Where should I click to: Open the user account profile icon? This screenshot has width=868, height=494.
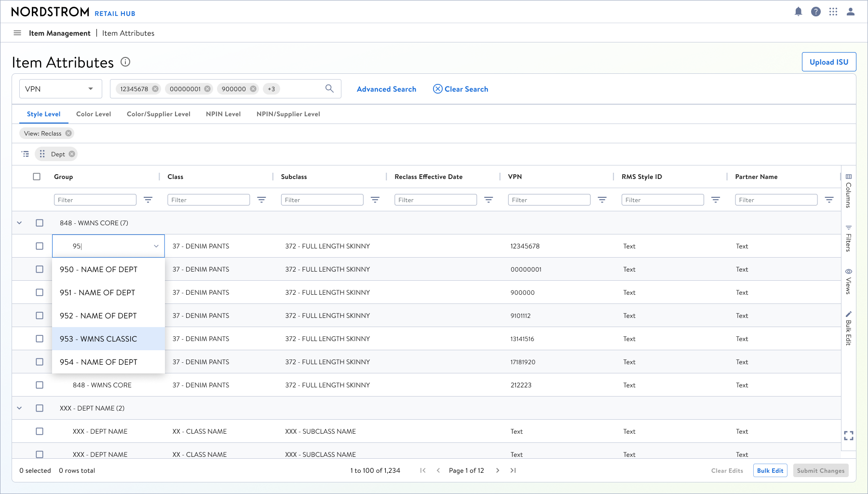(851, 12)
